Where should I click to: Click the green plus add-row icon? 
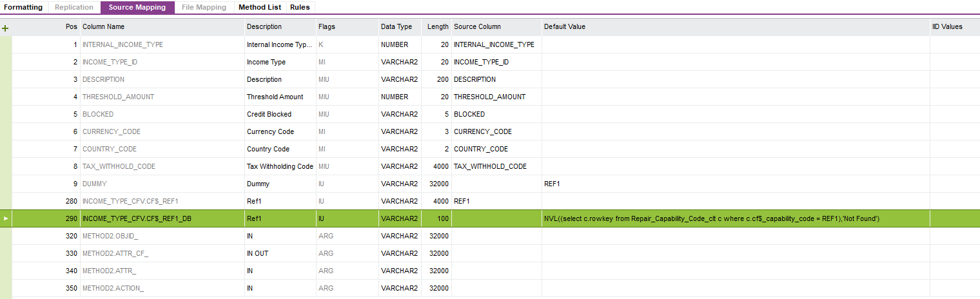[x=6, y=28]
